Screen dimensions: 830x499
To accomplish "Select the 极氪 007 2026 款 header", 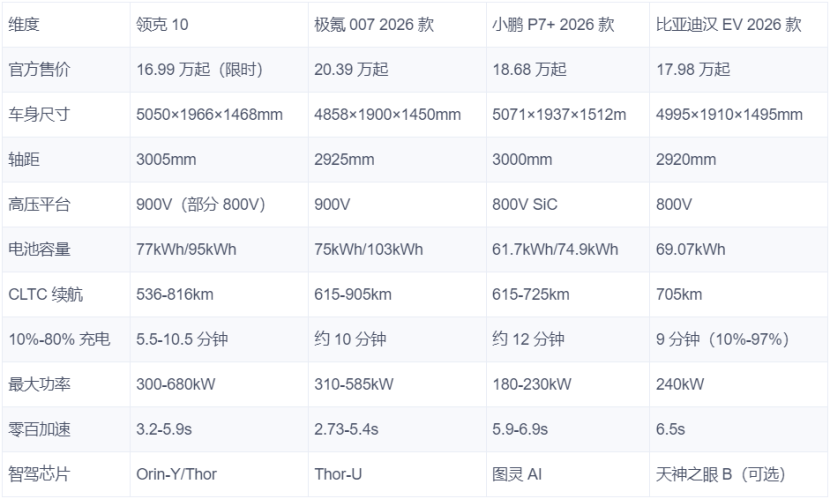I will [x=397, y=24].
